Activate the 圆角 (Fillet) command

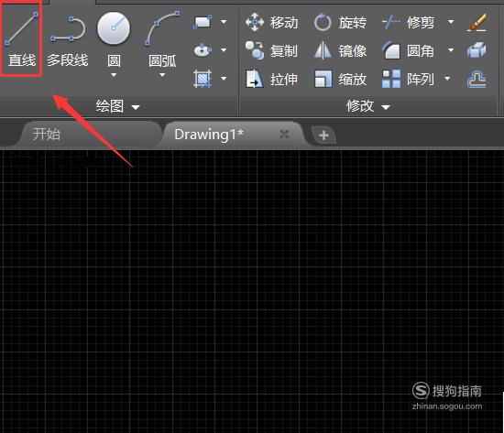(x=408, y=50)
